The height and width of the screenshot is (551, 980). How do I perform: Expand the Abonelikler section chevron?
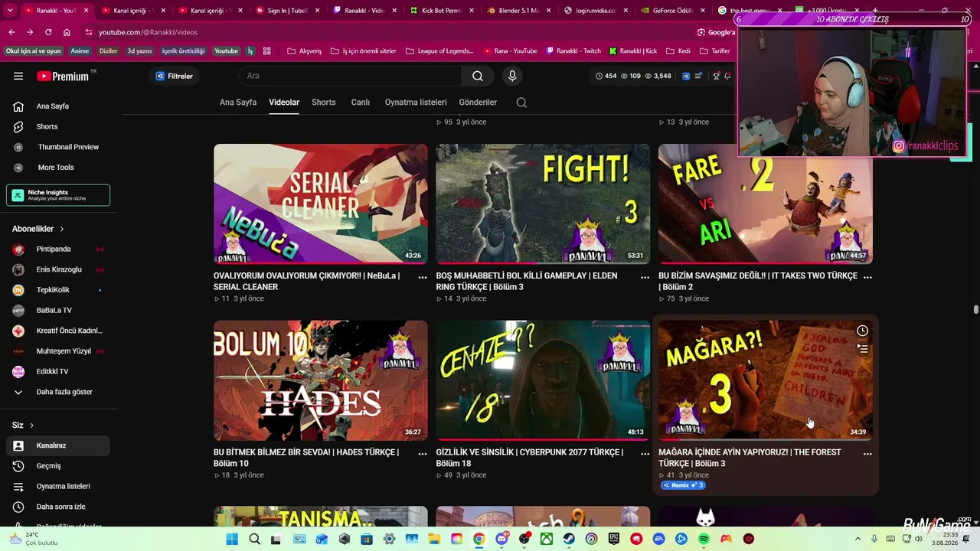point(62,229)
